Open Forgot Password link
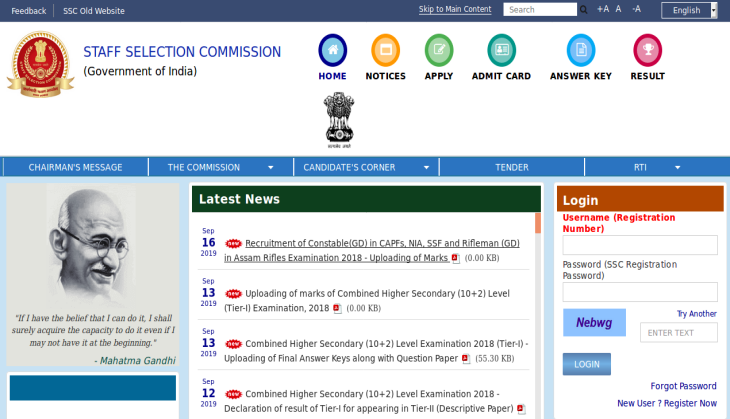Viewport: 730px width, 419px height. tap(683, 386)
